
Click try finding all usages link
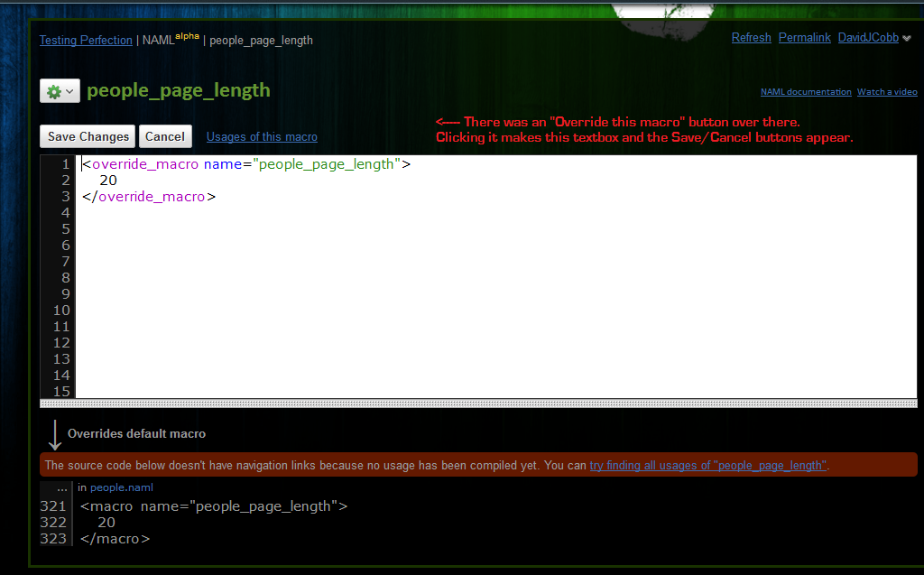pyautogui.click(x=708, y=466)
